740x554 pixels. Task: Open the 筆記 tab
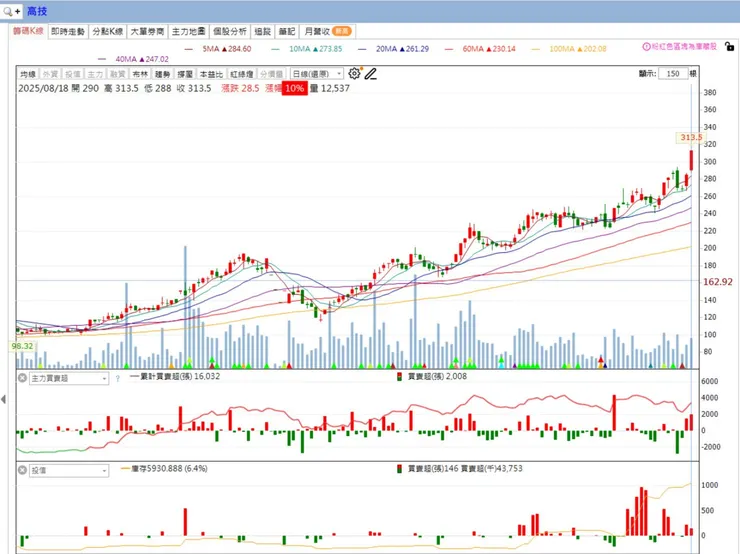[286, 31]
